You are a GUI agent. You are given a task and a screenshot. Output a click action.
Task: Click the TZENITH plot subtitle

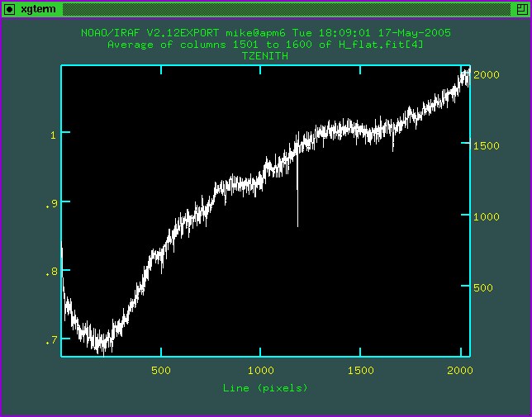point(266,55)
